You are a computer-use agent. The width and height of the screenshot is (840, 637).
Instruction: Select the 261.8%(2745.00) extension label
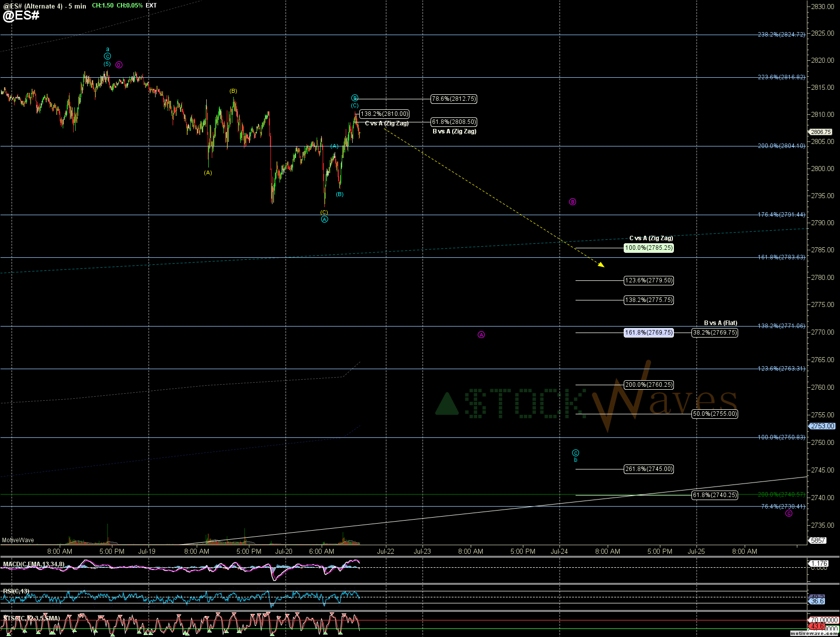(648, 469)
